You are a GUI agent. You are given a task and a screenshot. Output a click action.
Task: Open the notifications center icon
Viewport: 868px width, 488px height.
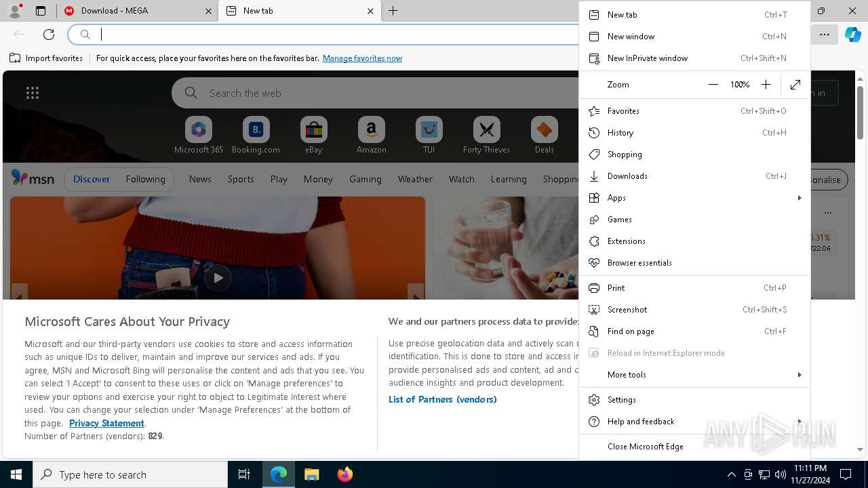[x=846, y=474]
